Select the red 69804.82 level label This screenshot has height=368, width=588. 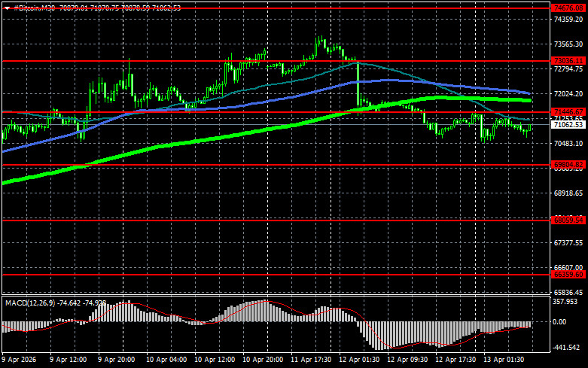[x=568, y=165]
